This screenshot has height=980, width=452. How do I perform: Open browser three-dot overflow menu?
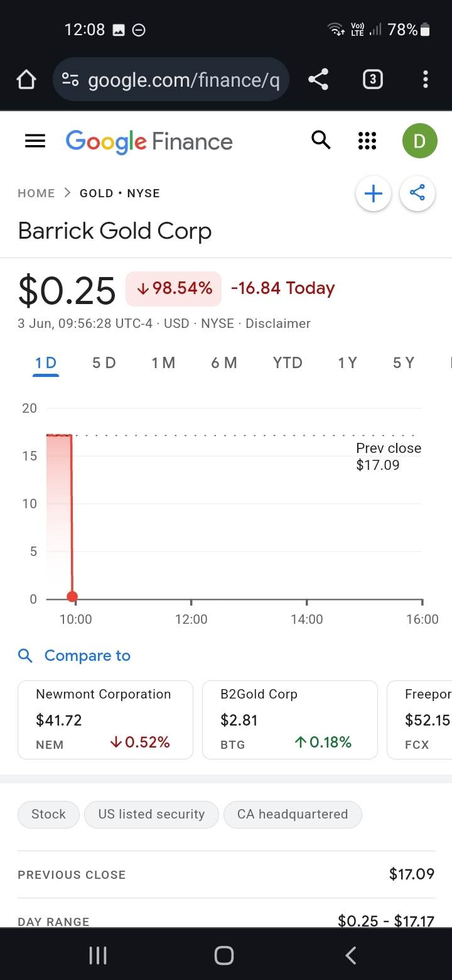(426, 79)
